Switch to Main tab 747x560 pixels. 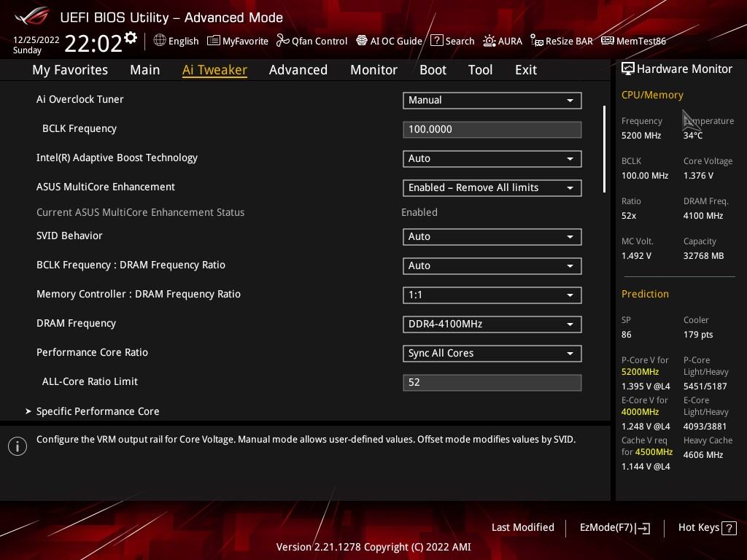pyautogui.click(x=145, y=70)
